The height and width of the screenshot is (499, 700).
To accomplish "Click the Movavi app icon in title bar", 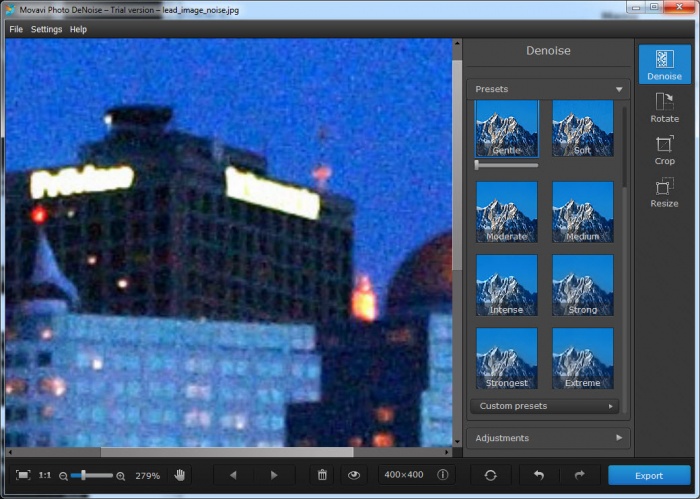I will (x=10, y=9).
